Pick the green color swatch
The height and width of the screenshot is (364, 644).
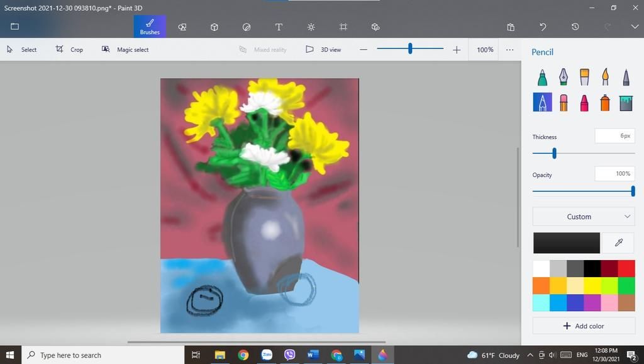pos(626,285)
